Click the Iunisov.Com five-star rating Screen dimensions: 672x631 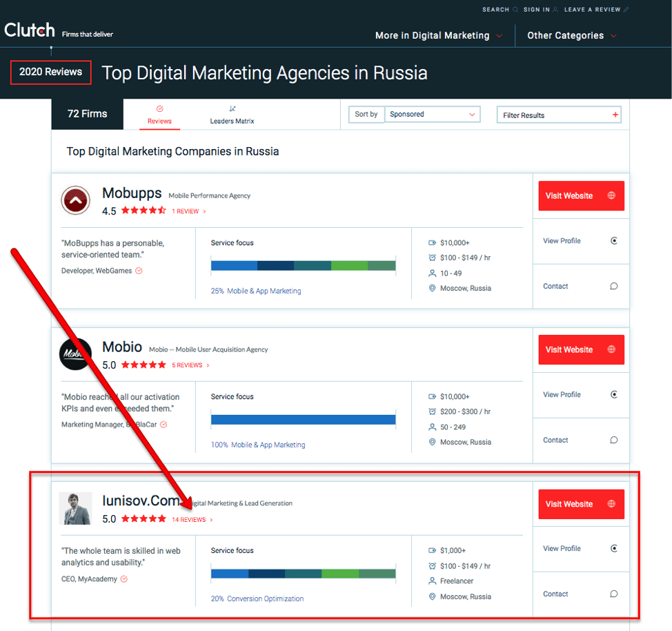(x=144, y=518)
